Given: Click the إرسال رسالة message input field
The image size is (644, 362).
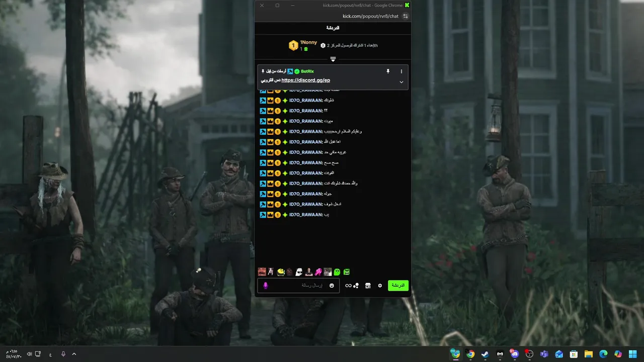Looking at the screenshot, I should click(298, 286).
